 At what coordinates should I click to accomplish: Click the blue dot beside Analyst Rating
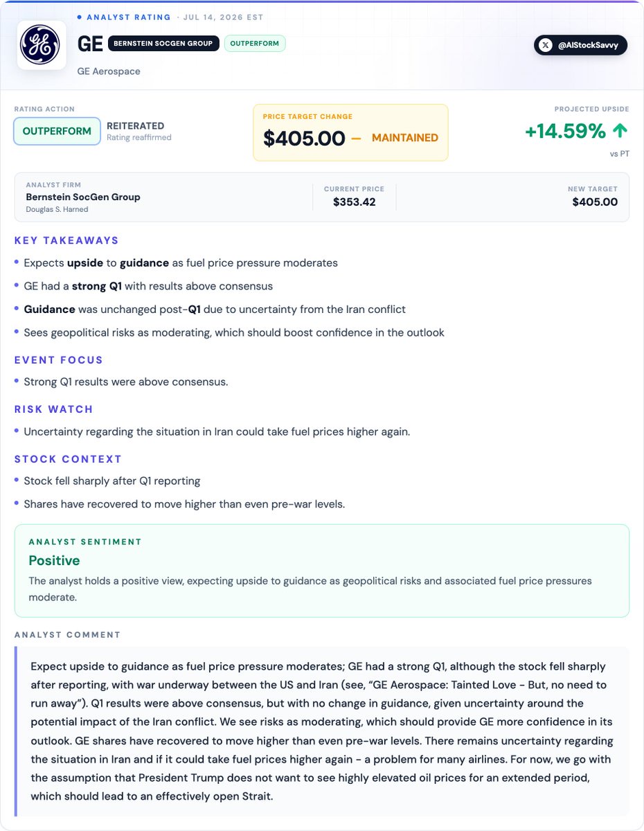[x=80, y=17]
